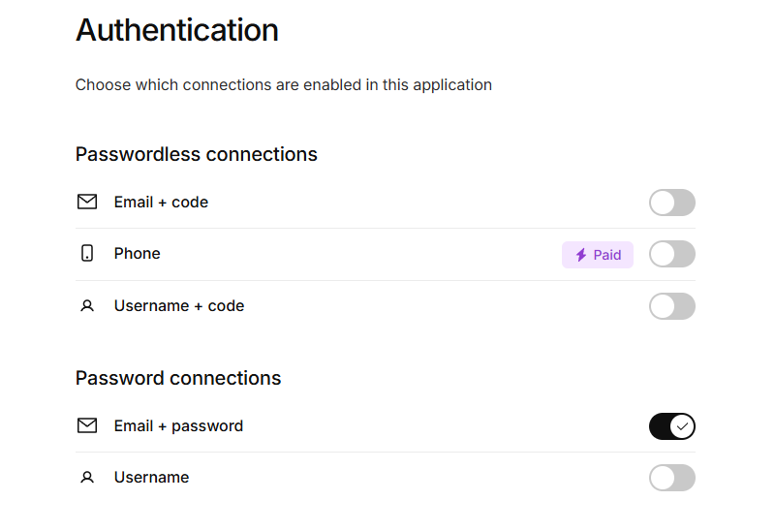Switch on the Username password connection toggle
The width and height of the screenshot is (775, 532).
pos(671,478)
